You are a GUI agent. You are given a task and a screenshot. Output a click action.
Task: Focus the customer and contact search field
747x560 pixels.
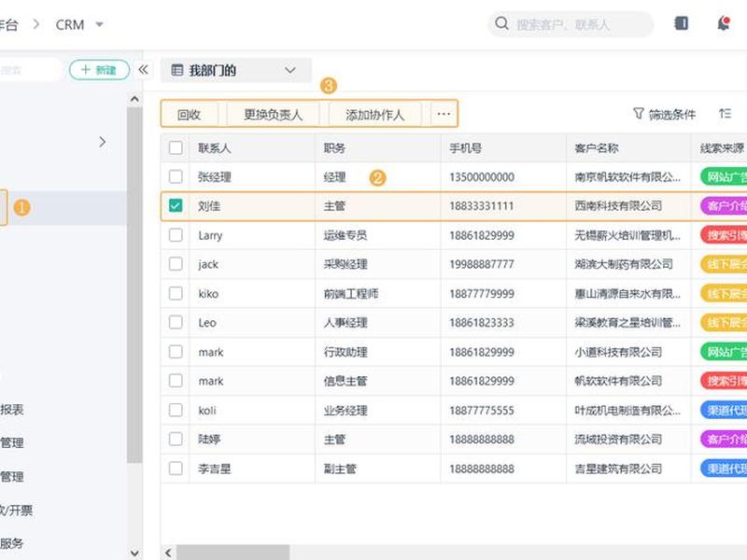571,24
